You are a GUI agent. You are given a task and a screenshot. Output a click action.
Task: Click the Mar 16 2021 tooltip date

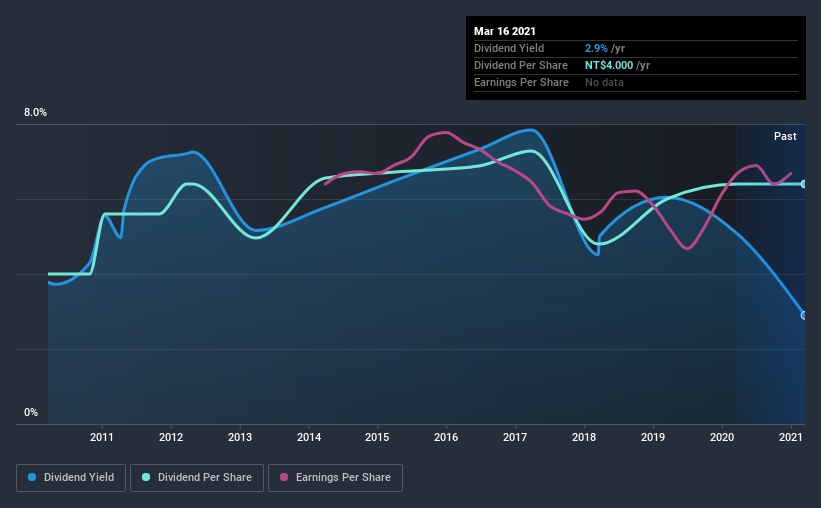[505, 31]
